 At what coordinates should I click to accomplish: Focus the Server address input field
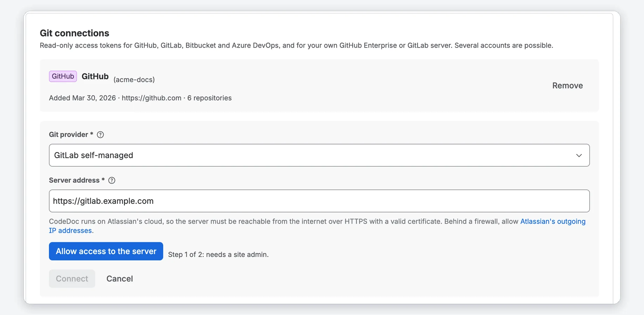click(x=319, y=201)
